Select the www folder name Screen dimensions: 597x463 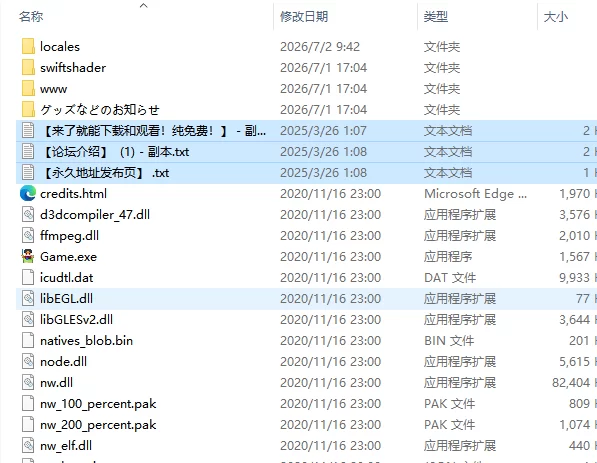(53, 89)
